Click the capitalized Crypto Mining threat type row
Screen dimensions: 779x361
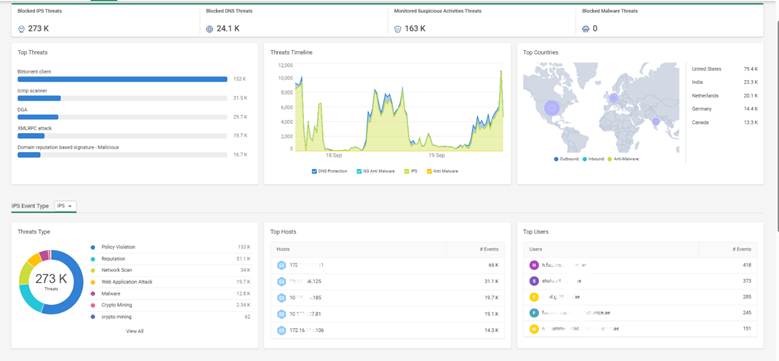[x=170, y=305]
